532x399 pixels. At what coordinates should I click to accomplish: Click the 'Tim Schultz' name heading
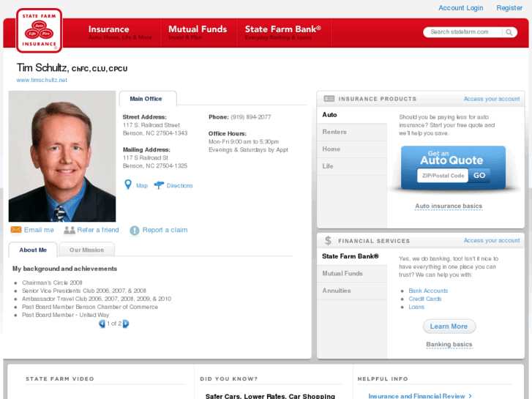point(42,68)
